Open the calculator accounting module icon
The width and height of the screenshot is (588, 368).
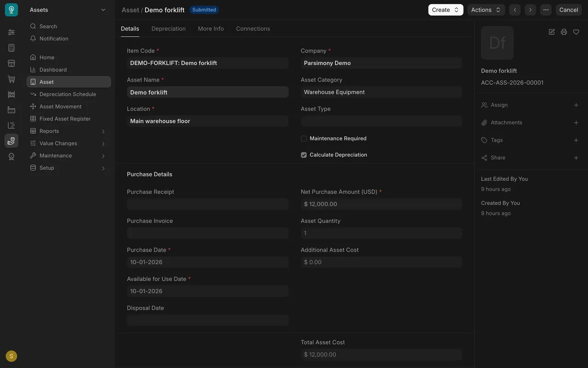pos(11,48)
